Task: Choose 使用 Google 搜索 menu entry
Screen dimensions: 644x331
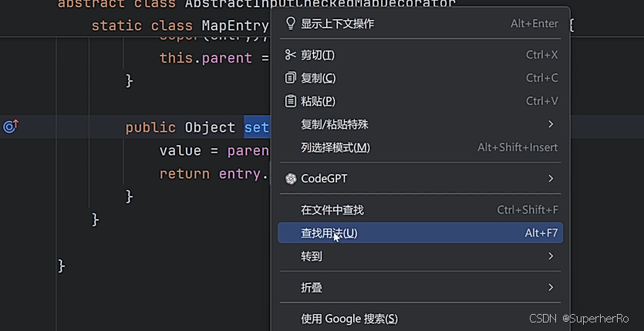Action: (x=420, y=319)
